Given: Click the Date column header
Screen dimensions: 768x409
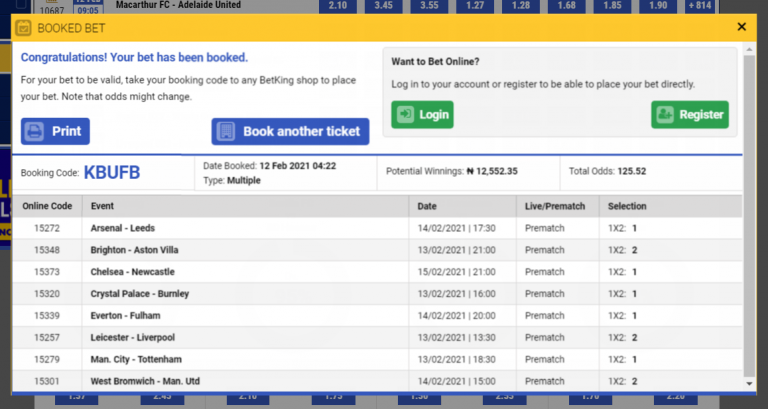Looking at the screenshot, I should (x=462, y=206).
